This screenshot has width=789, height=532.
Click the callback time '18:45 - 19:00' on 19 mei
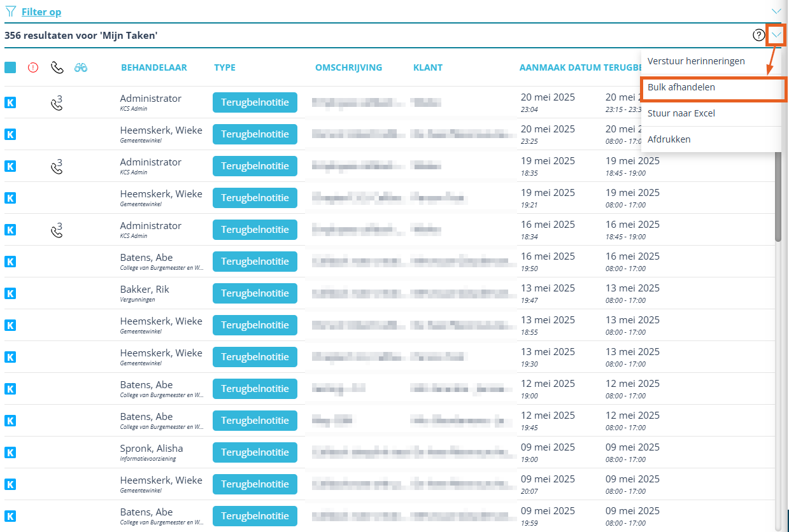click(625, 173)
